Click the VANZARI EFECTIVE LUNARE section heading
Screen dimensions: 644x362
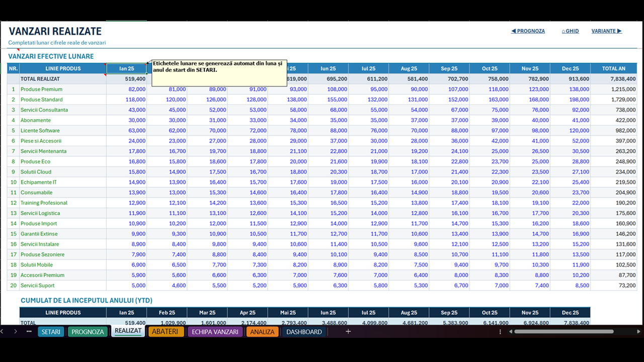point(51,56)
